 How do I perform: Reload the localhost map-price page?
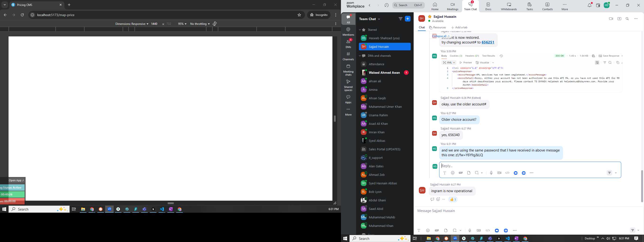22,15
